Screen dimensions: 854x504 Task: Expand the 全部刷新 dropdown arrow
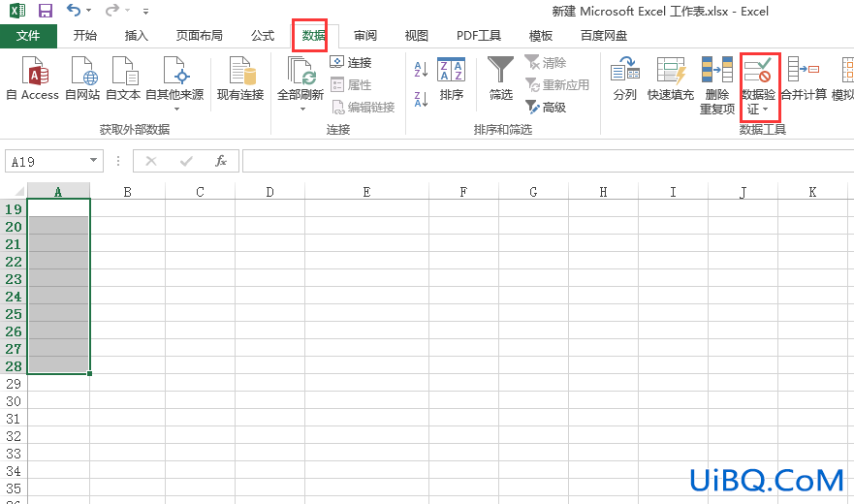pos(302,110)
